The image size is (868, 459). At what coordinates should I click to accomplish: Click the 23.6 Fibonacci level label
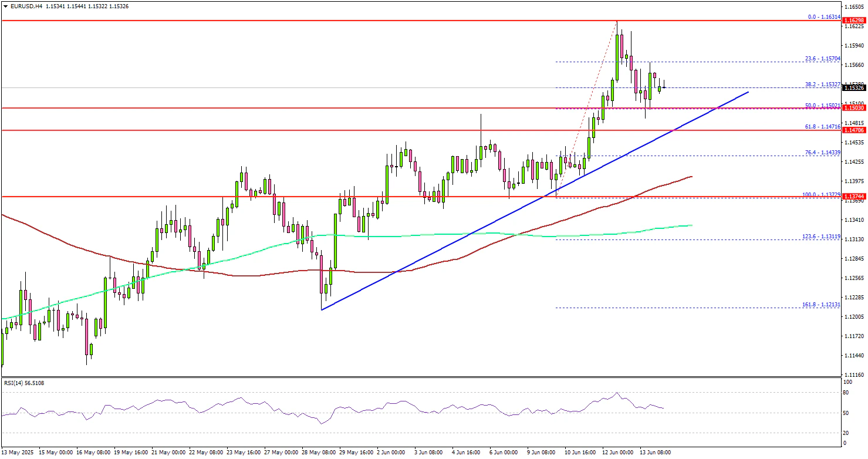tap(822, 59)
